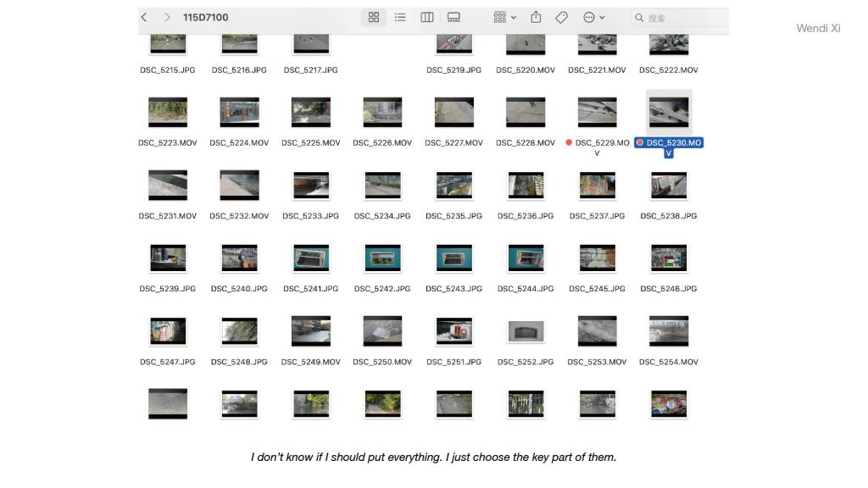Open the more actions ellipsis menu

tap(593, 17)
